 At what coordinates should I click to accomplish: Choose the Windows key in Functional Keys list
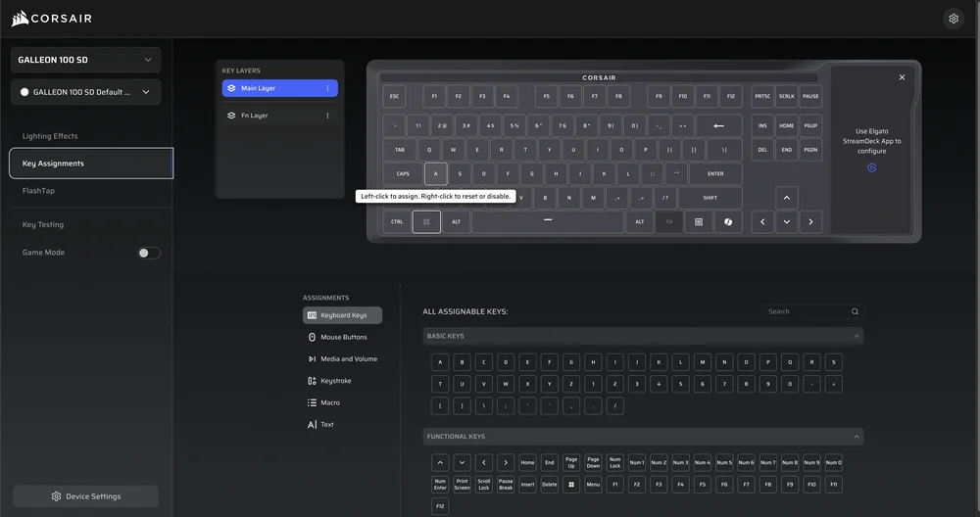point(571,485)
